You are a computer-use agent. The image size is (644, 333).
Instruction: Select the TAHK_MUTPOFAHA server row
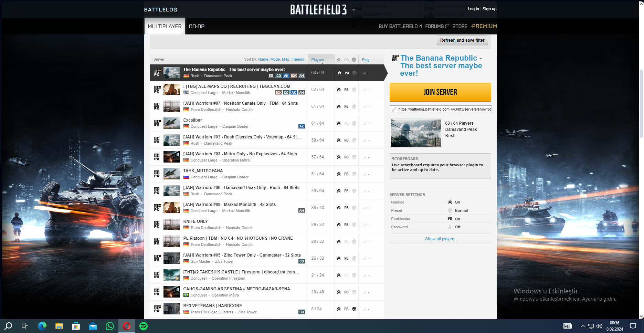[x=267, y=174]
